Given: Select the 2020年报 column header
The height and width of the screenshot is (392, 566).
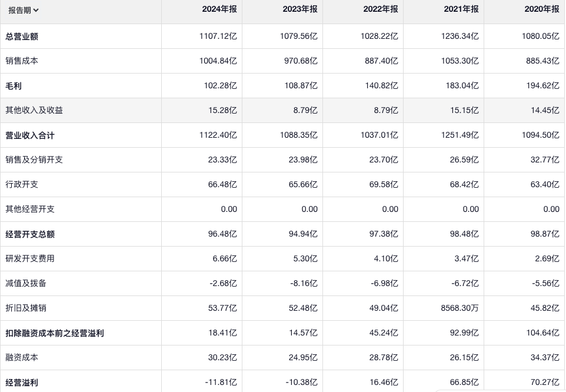Looking at the screenshot, I should click(542, 9).
